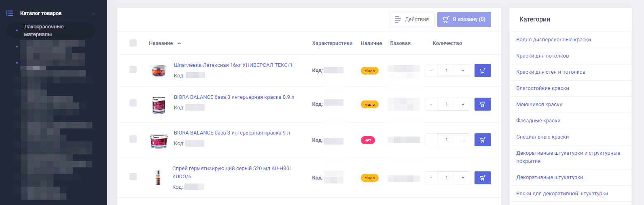Open link Спрей герметизирующий серый 520 мл

click(232, 173)
